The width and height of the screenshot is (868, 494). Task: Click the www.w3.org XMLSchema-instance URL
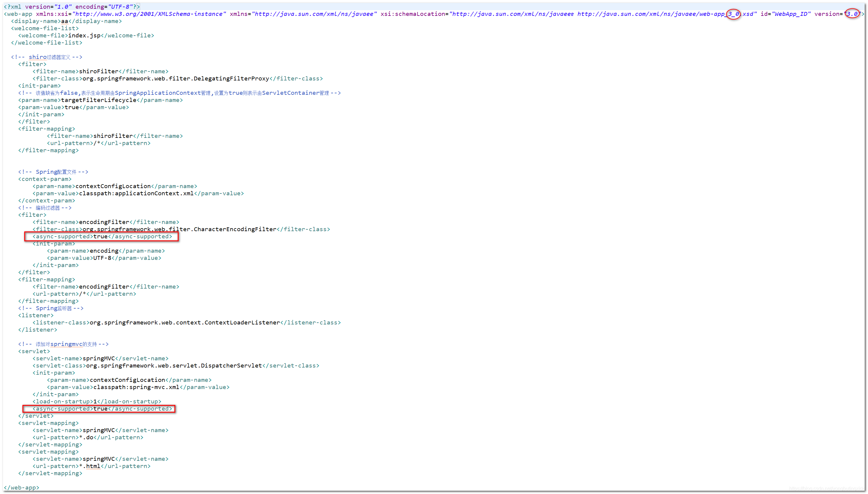149,14
